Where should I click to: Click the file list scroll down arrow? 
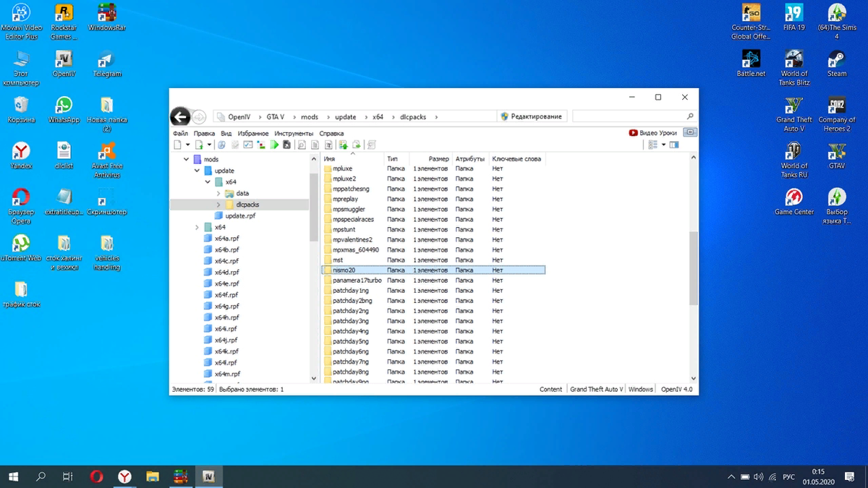click(x=694, y=378)
